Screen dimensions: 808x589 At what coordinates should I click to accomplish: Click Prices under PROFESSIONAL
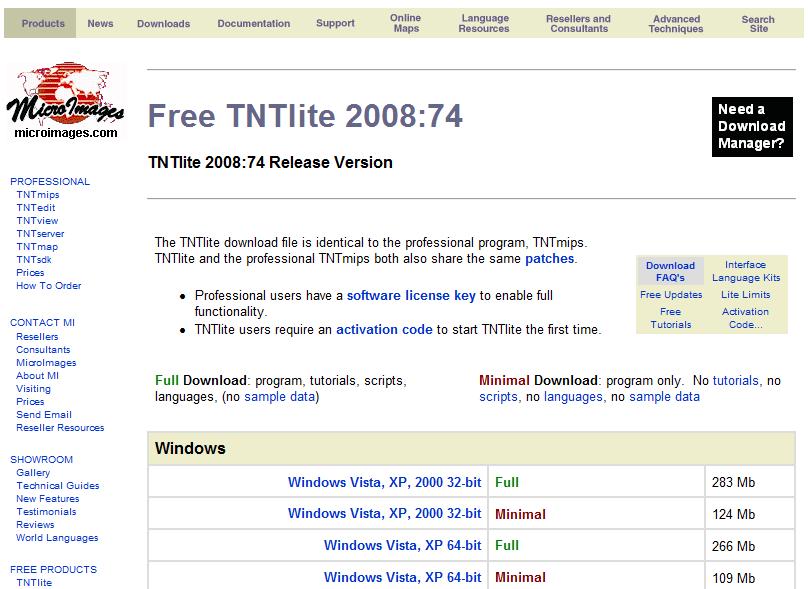(30, 273)
